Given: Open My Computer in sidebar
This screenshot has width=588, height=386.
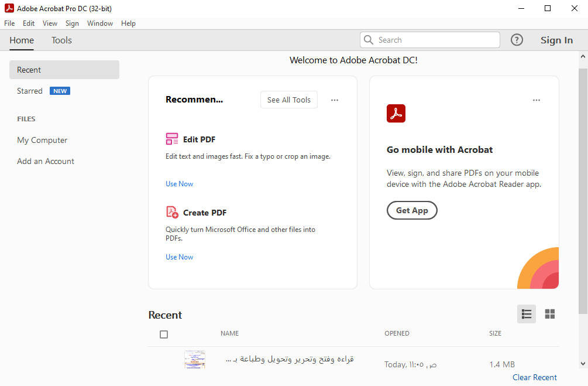Looking at the screenshot, I should tap(42, 140).
